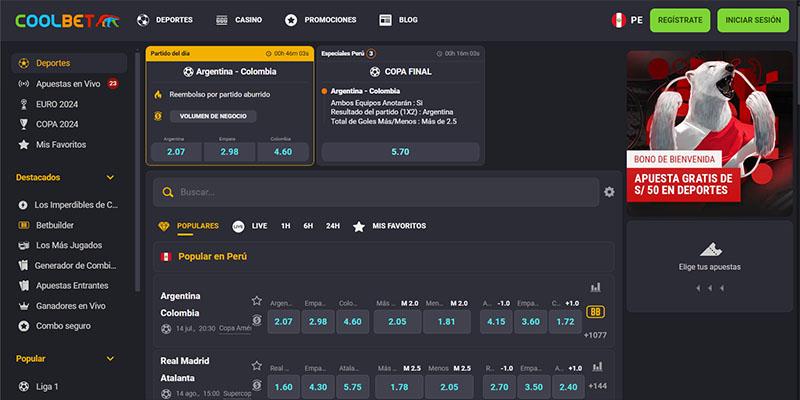Click the stats chart icon for Real Madrid-Atalanta
This screenshot has width=800, height=400.
(597, 367)
